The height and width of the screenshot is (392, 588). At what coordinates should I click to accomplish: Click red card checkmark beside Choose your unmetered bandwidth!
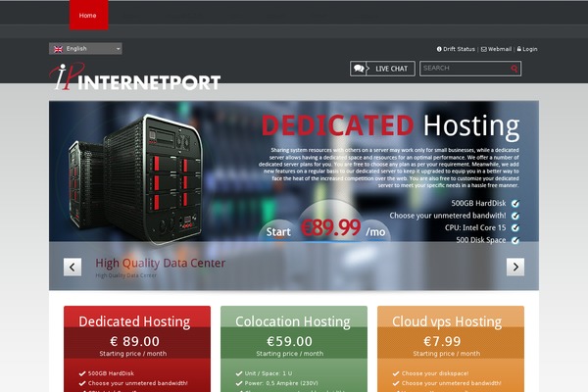[82, 383]
